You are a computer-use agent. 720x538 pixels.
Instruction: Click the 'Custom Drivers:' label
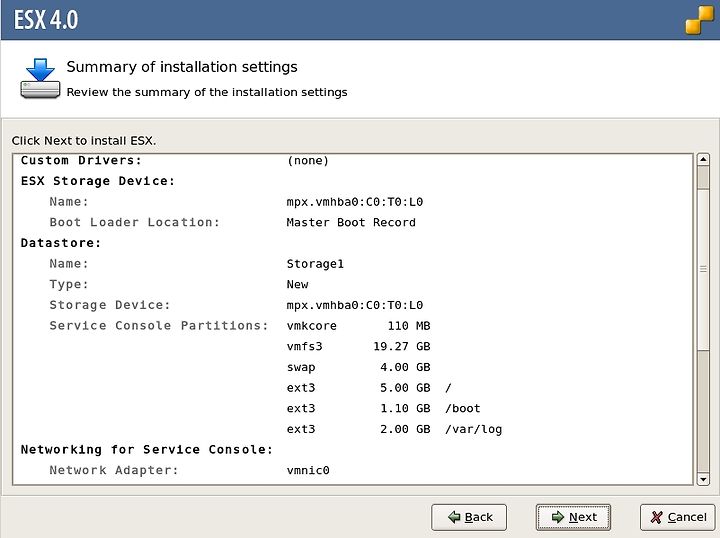click(x=81, y=160)
